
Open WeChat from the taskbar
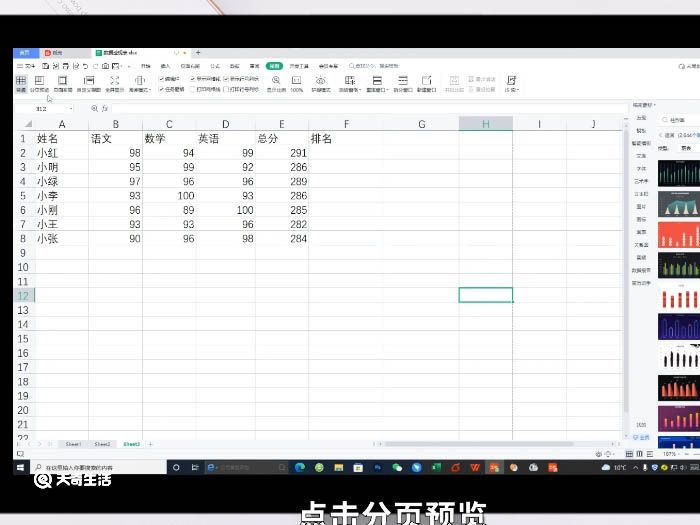click(397, 468)
